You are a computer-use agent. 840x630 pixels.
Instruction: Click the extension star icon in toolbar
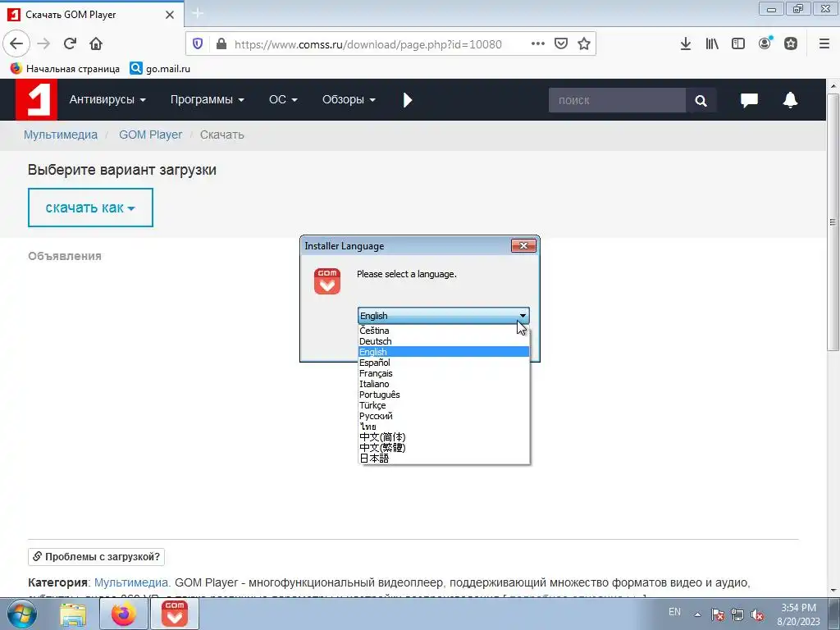tap(791, 44)
